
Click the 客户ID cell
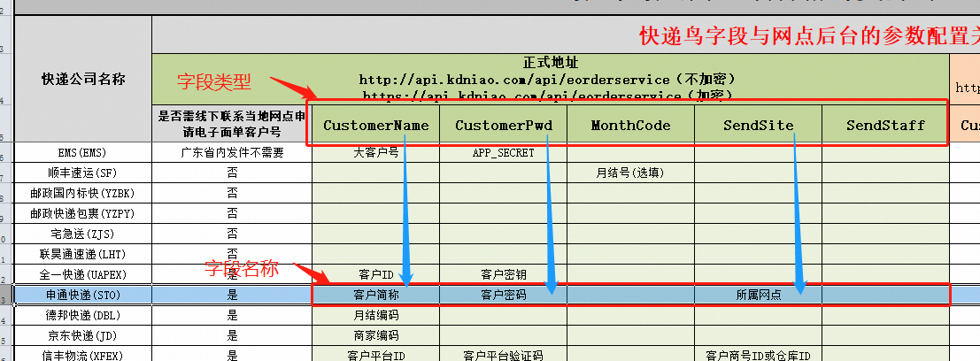(375, 274)
